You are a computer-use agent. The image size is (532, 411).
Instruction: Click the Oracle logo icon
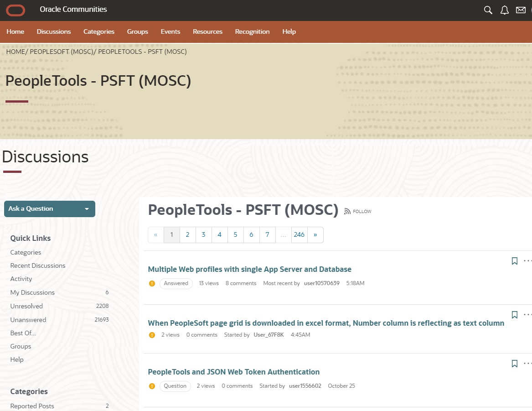tap(15, 10)
